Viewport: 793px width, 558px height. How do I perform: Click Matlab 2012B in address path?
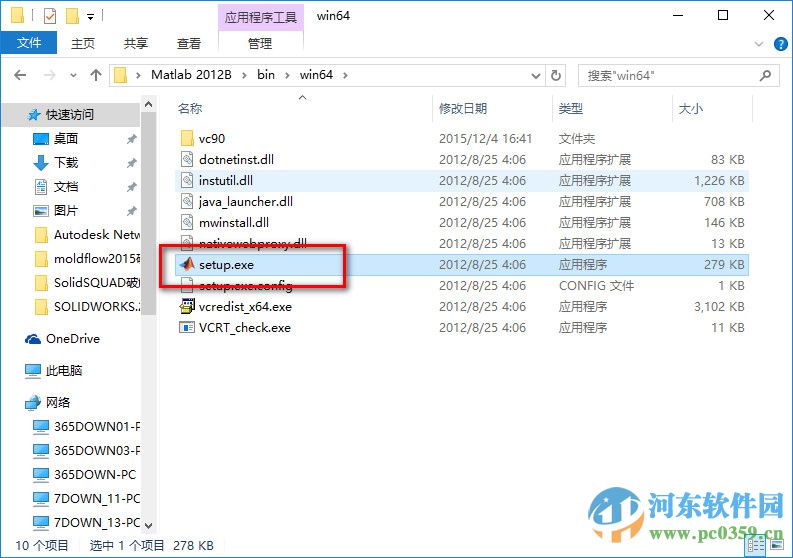pos(191,75)
